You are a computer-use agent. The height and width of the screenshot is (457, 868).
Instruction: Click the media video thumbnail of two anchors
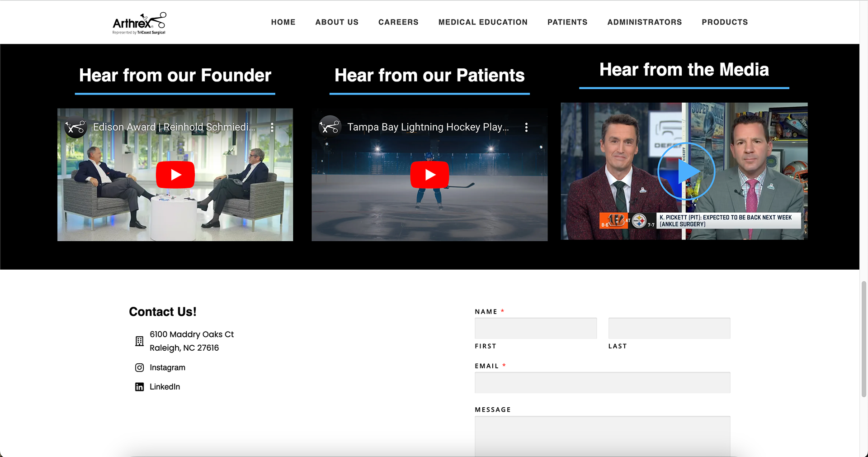(684, 171)
